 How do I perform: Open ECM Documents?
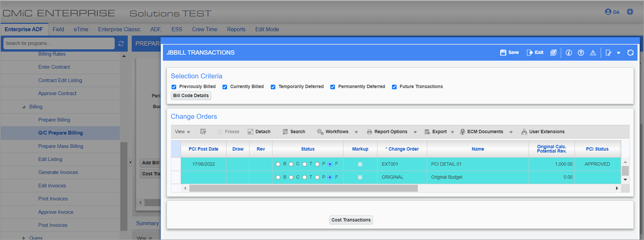[x=482, y=132]
